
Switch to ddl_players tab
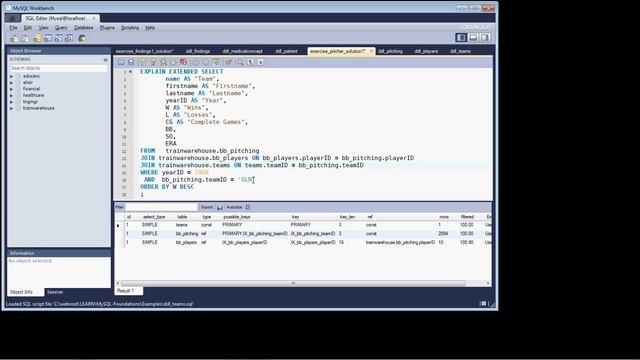[426, 51]
